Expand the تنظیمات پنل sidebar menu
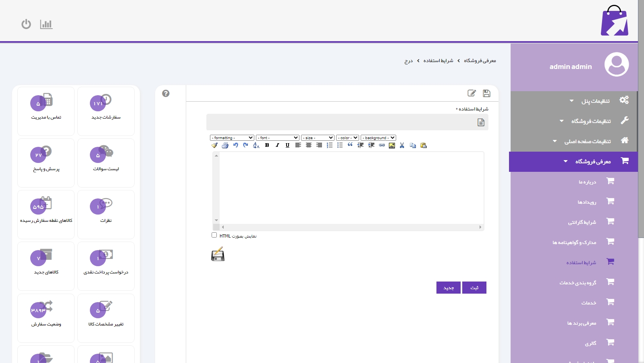 [595, 101]
